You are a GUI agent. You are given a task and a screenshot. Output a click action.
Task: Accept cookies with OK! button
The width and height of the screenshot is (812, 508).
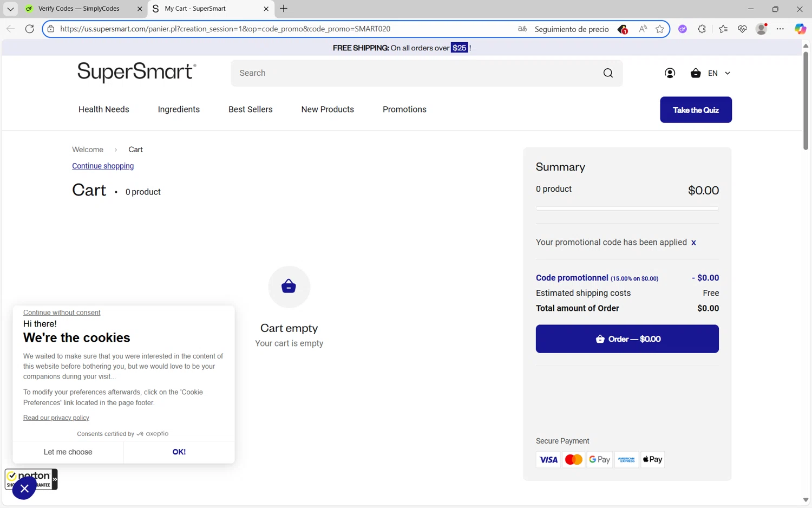tap(179, 452)
